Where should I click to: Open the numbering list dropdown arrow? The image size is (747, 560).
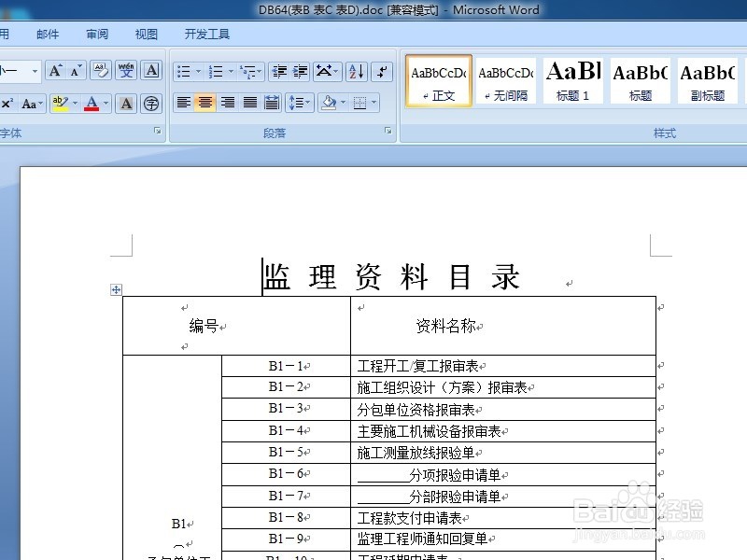231,71
